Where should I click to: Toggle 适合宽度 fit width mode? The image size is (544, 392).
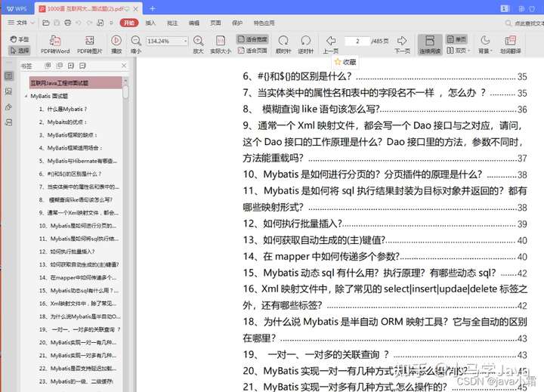[x=252, y=39]
